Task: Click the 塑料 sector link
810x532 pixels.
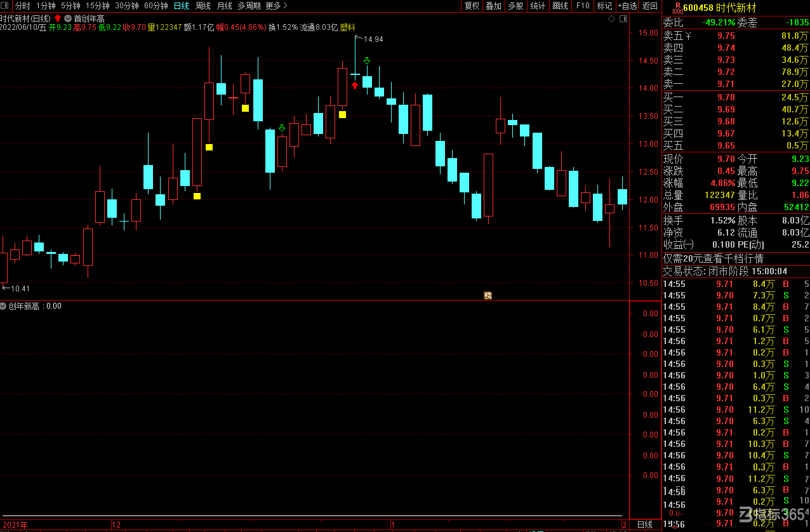Action: click(x=348, y=28)
